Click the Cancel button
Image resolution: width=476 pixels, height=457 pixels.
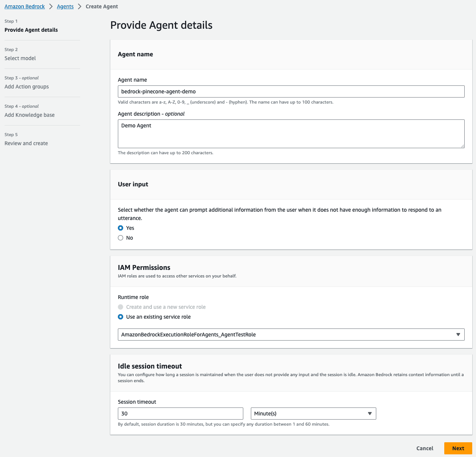click(x=425, y=448)
